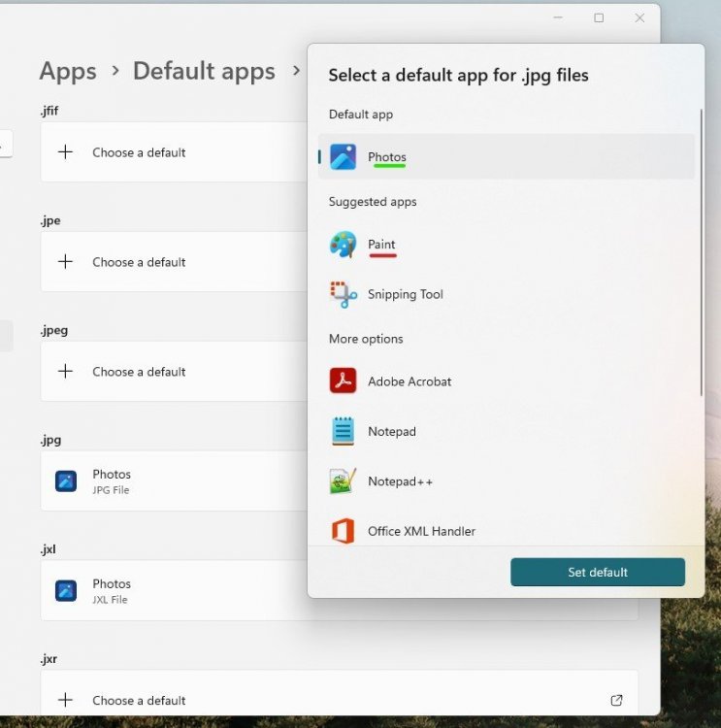
Task: Choose a default for .jpeg
Action: click(138, 372)
